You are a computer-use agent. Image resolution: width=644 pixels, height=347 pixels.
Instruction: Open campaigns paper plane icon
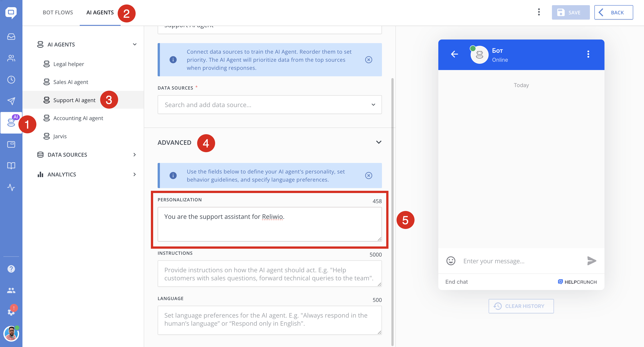[x=11, y=101]
